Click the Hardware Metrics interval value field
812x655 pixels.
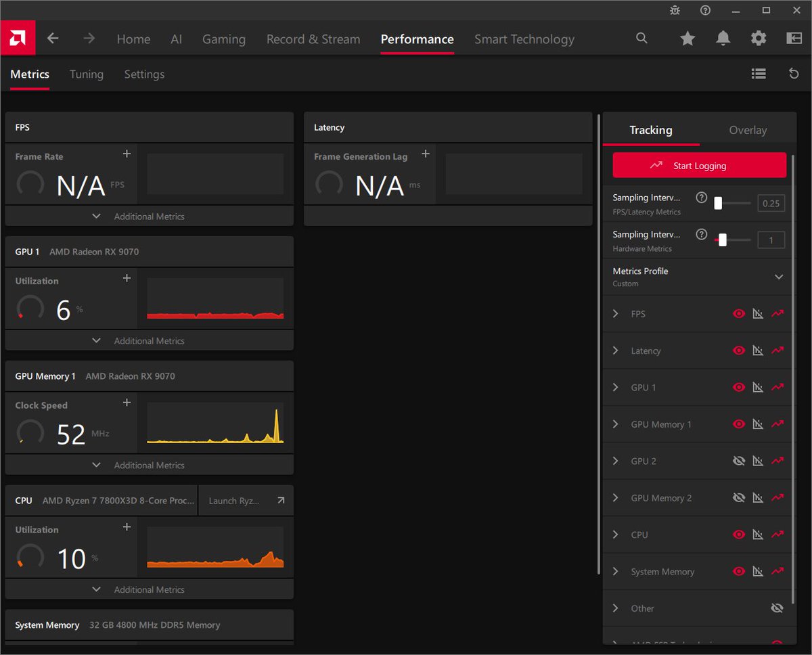pyautogui.click(x=771, y=240)
